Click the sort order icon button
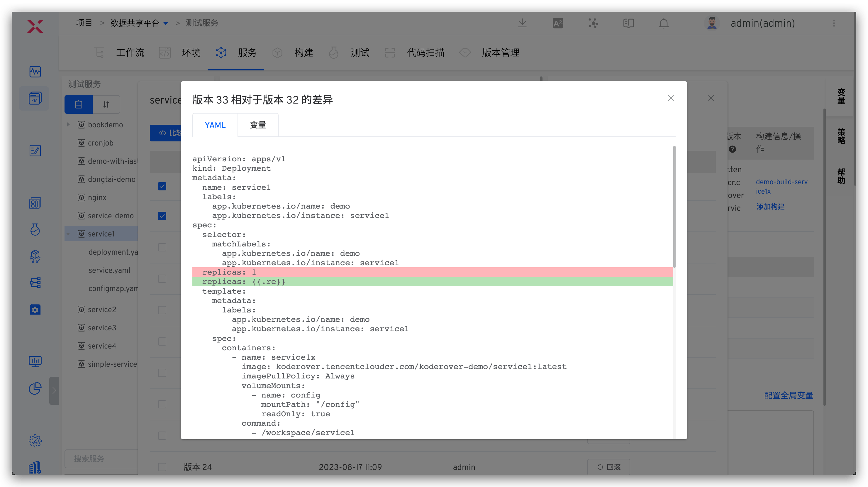This screenshot has width=868, height=487. tap(106, 104)
